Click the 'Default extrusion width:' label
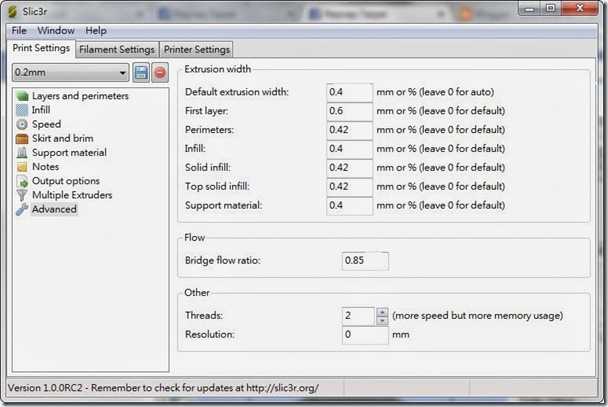This screenshot has height=407, width=608. (x=237, y=92)
